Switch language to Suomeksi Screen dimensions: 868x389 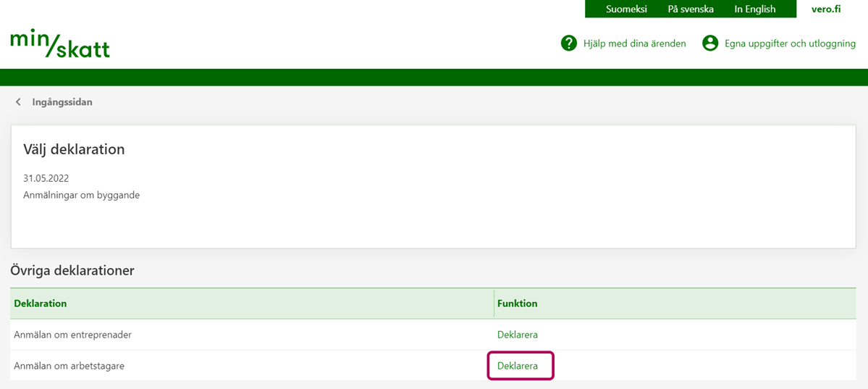(626, 9)
